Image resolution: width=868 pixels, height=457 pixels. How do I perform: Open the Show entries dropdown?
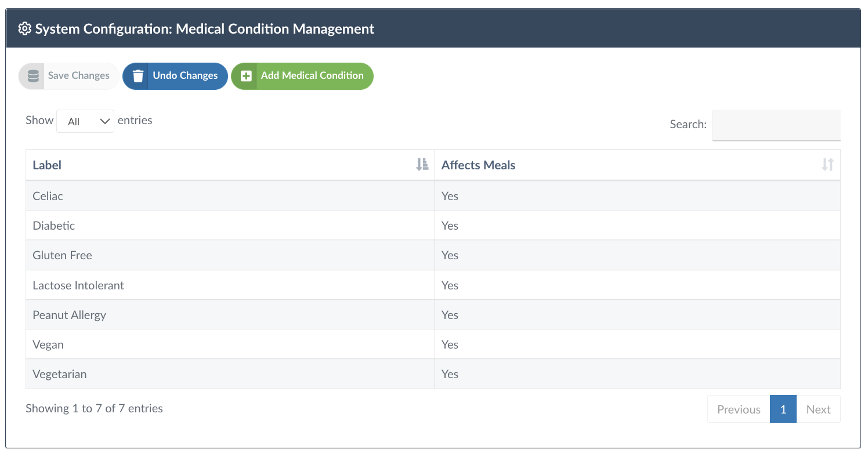85,121
